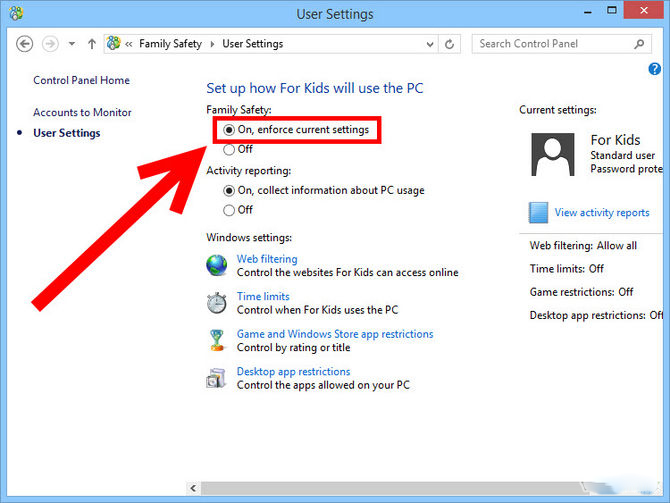
Task: Click User Settings breadcrumb
Action: pyautogui.click(x=253, y=44)
